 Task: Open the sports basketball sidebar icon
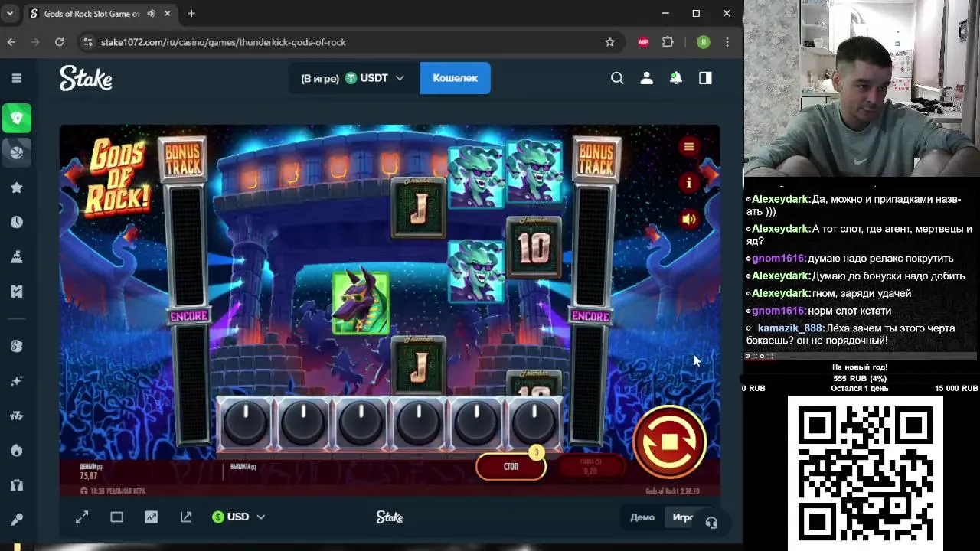pos(16,152)
